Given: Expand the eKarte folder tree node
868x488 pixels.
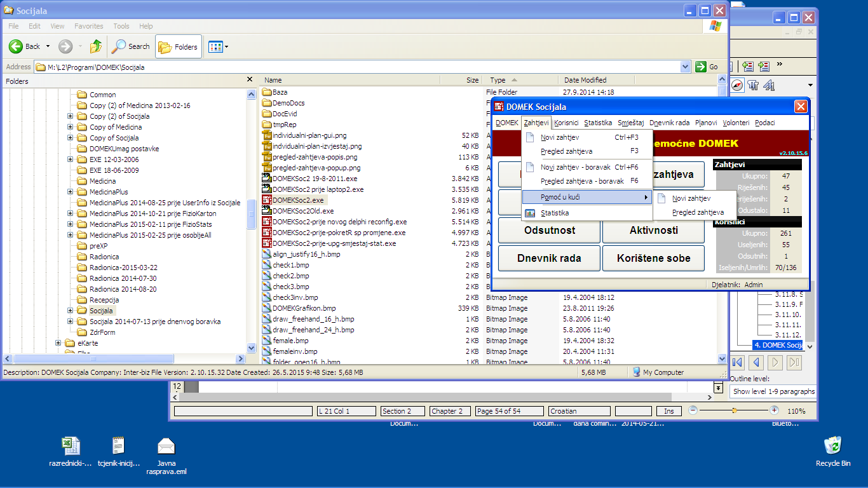Looking at the screenshot, I should tap(58, 343).
